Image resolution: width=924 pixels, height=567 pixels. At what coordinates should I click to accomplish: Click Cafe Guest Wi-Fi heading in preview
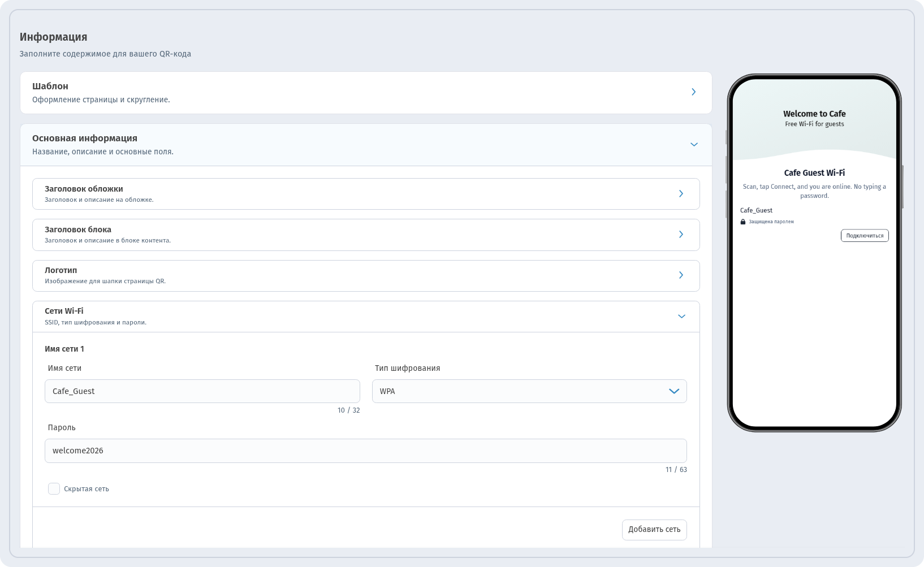[814, 173]
